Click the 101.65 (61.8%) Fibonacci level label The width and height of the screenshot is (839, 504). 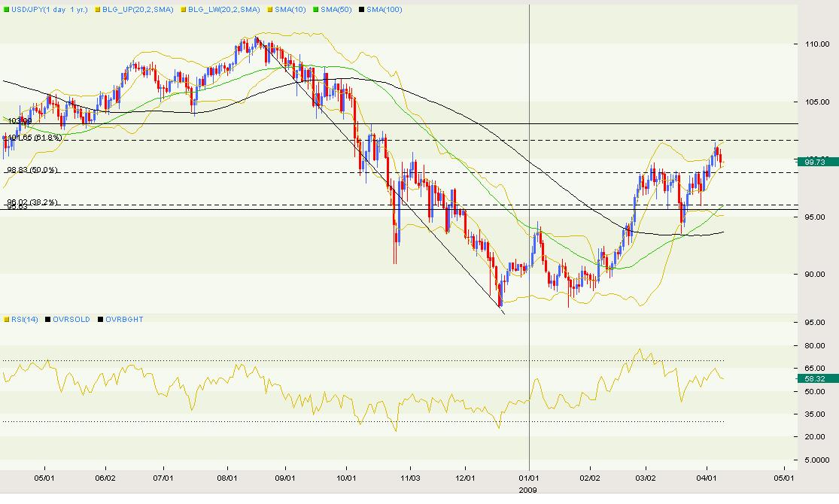tap(35, 138)
